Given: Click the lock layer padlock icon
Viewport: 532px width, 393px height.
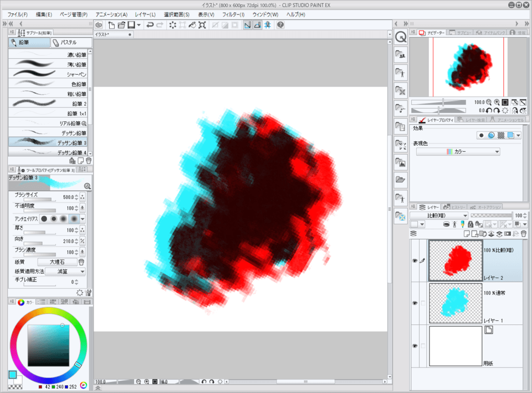Looking at the screenshot, I should [x=470, y=224].
